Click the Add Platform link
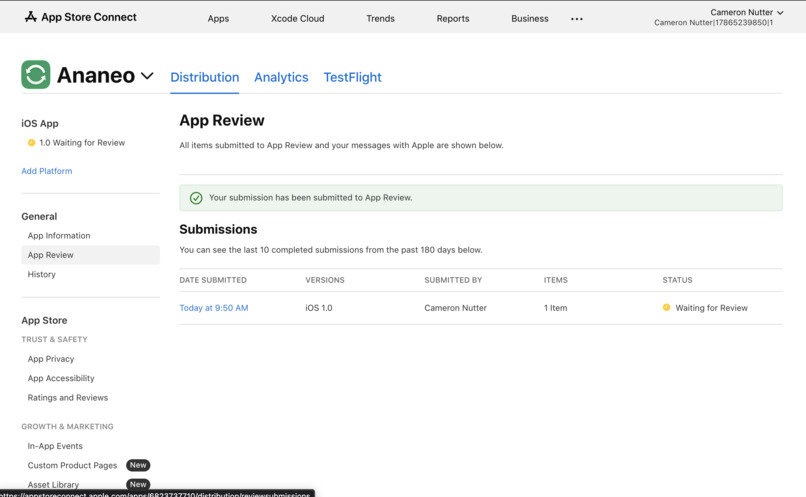 pos(47,171)
